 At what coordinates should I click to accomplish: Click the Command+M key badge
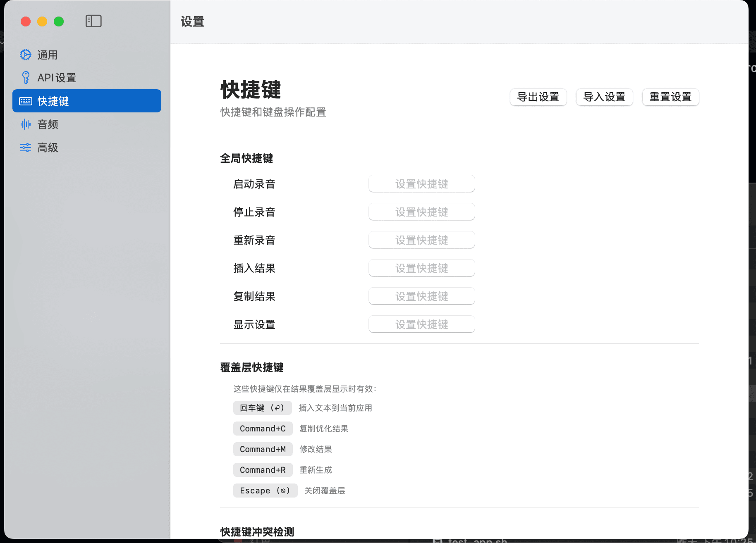click(263, 449)
